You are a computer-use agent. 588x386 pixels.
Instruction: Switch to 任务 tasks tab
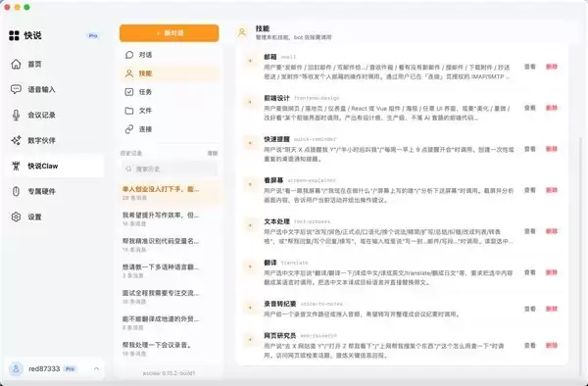click(170, 92)
